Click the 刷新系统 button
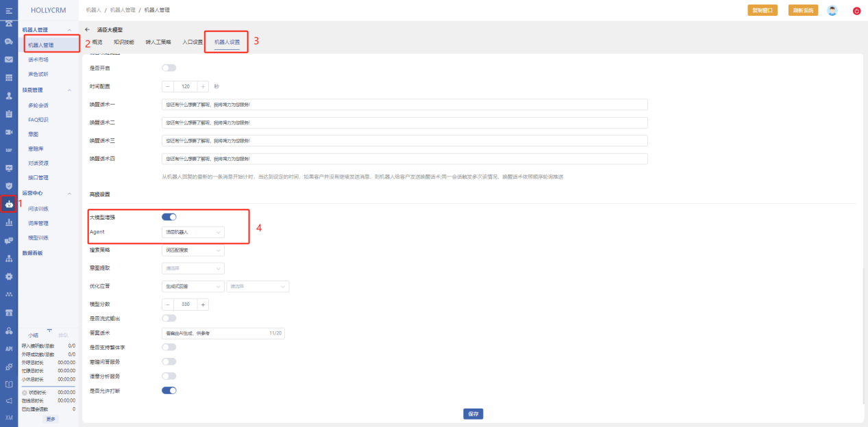Image resolution: width=868 pixels, height=427 pixels. coord(804,10)
